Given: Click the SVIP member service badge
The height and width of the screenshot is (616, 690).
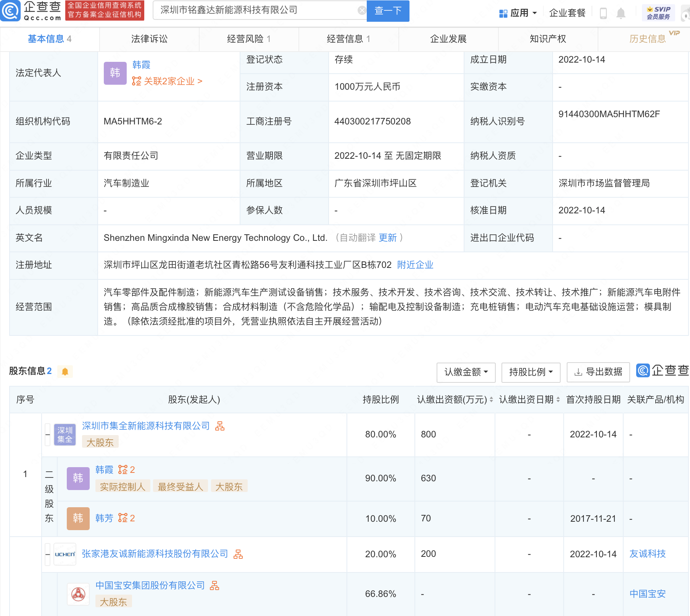Looking at the screenshot, I should (658, 13).
